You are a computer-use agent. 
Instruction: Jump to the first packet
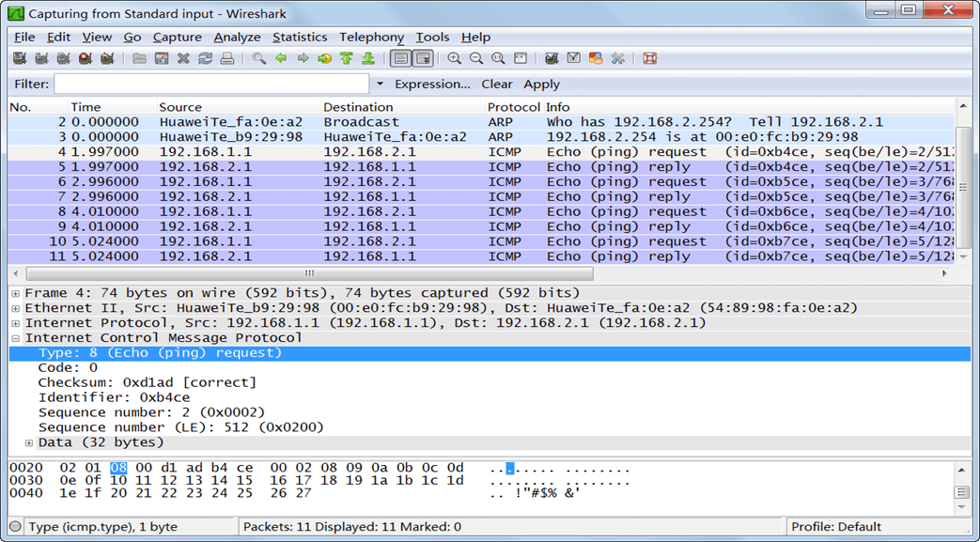pyautogui.click(x=346, y=58)
